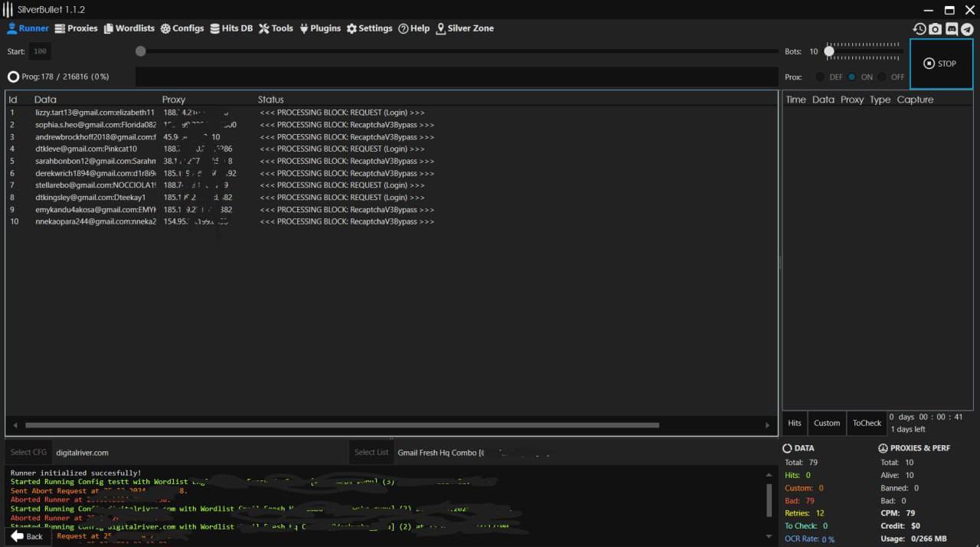Viewport: 980px width, 547px height.
Task: Click the SilverBullet logo icon in title bar
Action: [x=8, y=10]
